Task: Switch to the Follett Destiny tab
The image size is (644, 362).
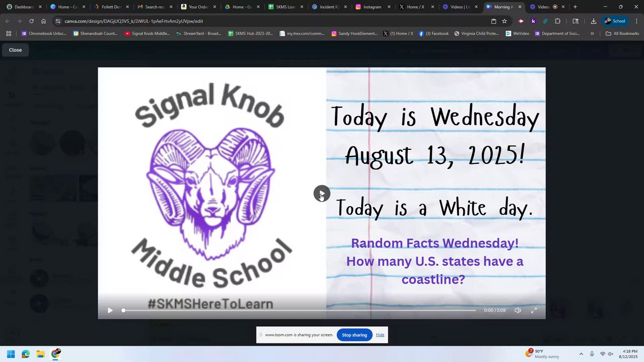Action: pyautogui.click(x=111, y=7)
